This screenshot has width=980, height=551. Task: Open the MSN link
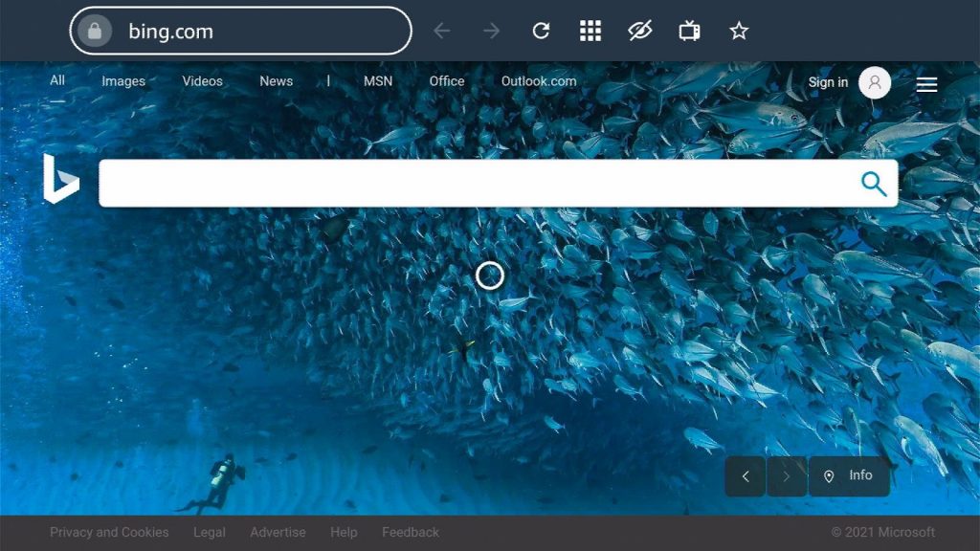378,81
